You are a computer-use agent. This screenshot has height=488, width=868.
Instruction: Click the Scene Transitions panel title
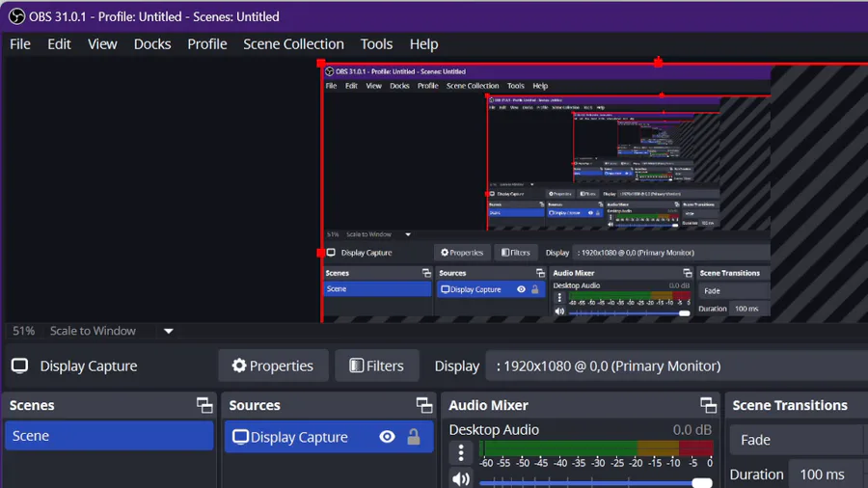[790, 406]
